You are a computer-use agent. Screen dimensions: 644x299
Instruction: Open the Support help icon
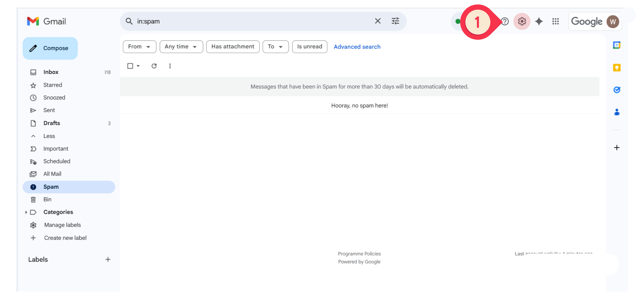coord(505,22)
